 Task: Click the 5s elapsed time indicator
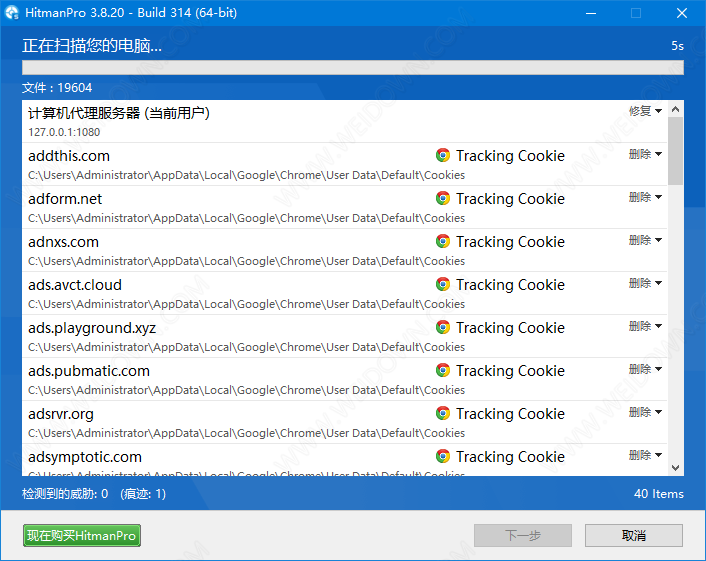click(677, 46)
